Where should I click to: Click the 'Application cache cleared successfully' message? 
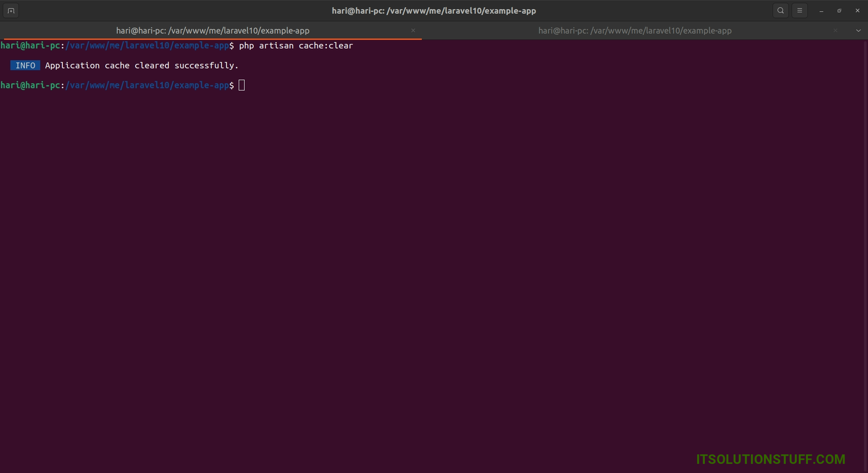tap(142, 66)
